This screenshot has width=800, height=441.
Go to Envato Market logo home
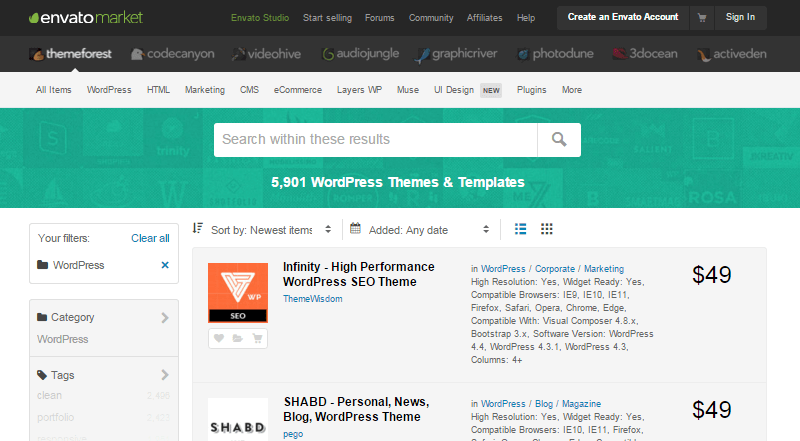click(x=86, y=17)
